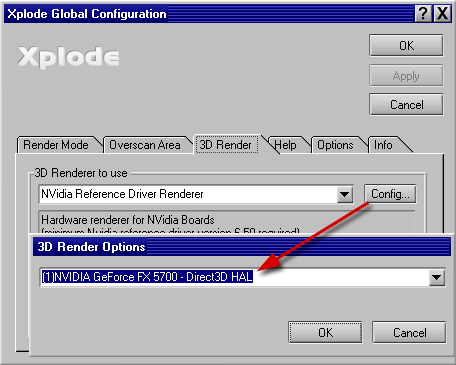Go to the Options tab
456x365 pixels.
pyautogui.click(x=335, y=145)
